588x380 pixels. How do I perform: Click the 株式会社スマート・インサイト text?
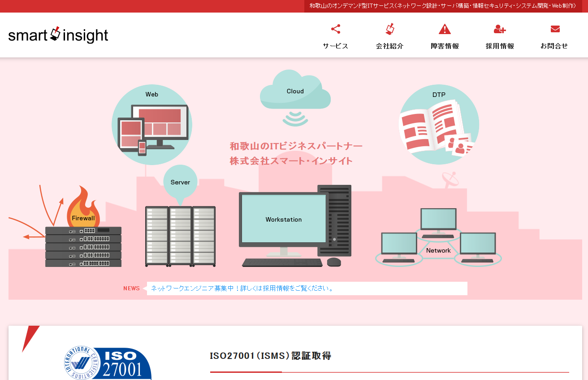coord(291,161)
